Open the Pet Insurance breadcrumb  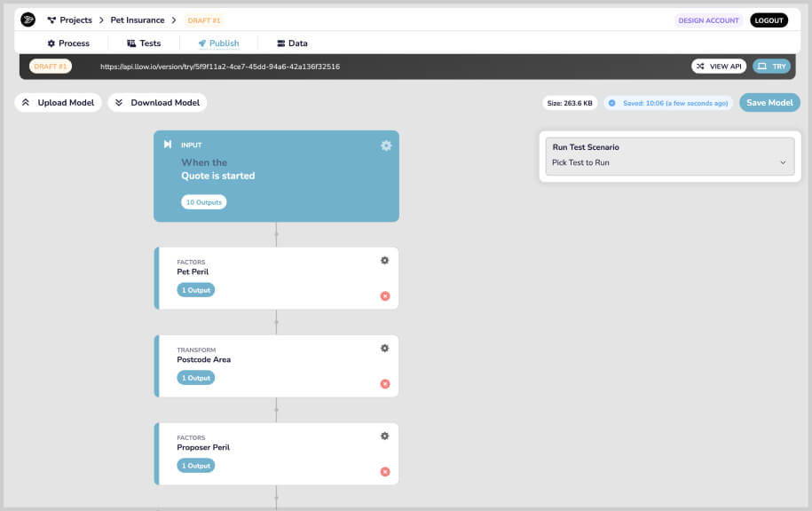[138, 20]
